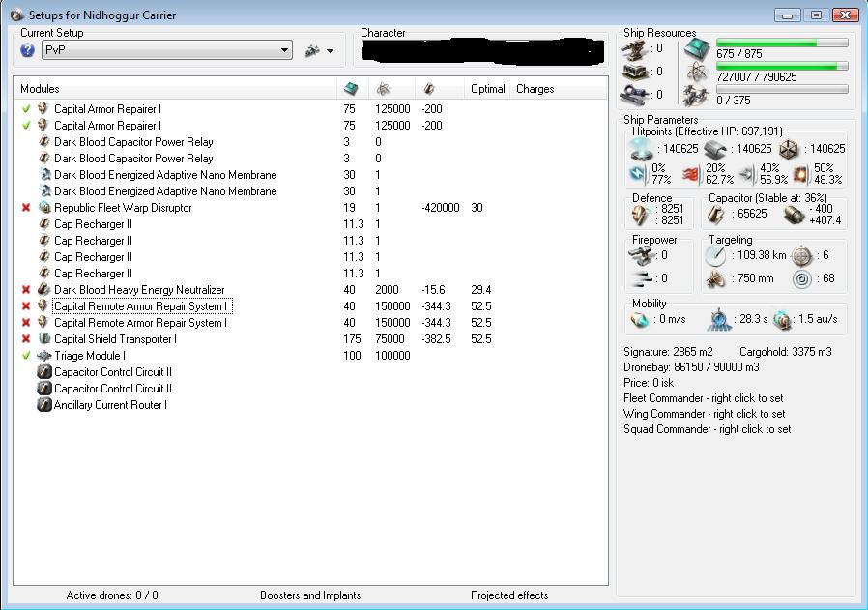Click the calibration usage bar 0 / 375
The height and width of the screenshot is (610, 868).
click(x=782, y=89)
